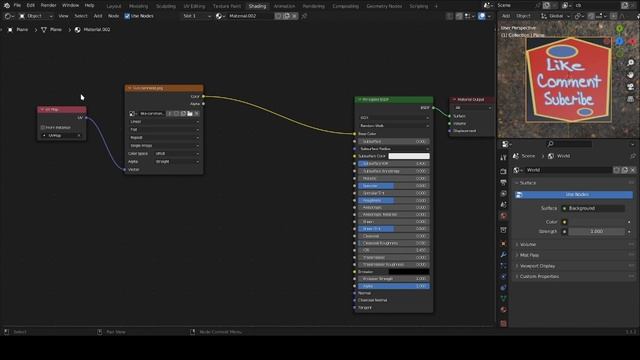Switch to the Layout workspace tab
Viewport: 640px width, 360px height.
(113, 6)
